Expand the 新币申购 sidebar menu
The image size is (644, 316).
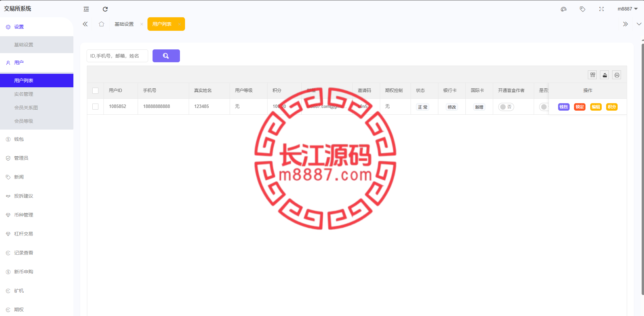click(37, 272)
